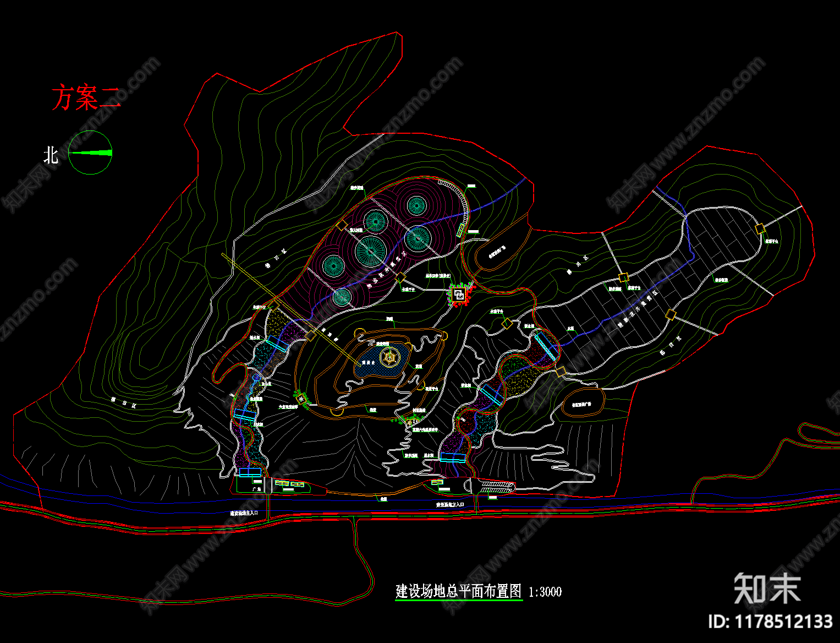Select the 建设场地总平面布置图 title text
Screen dimensions: 840x643
[x=458, y=591]
